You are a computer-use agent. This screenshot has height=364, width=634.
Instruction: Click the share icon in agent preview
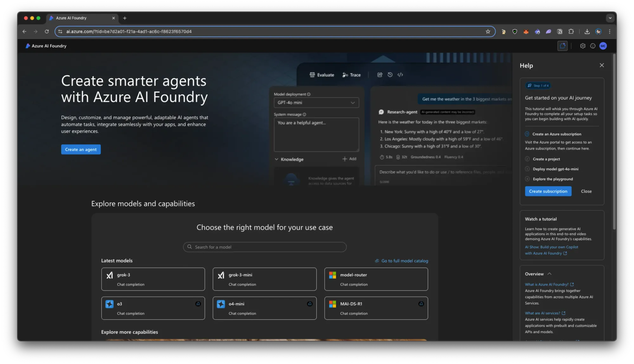click(380, 75)
